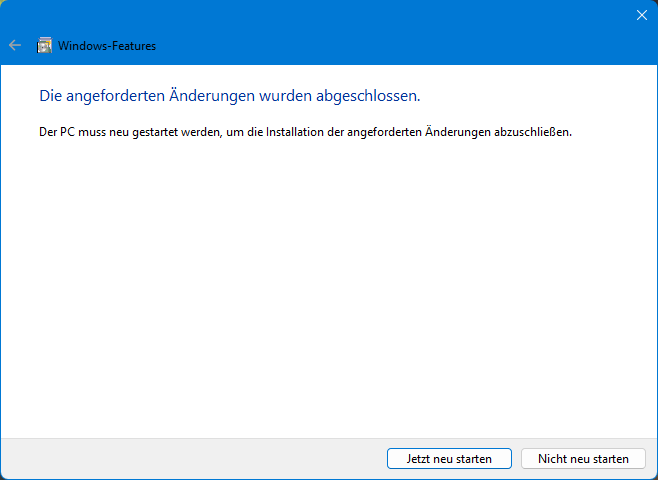This screenshot has height=480, width=658.
Task: Click the heading about completed changes
Action: [x=229, y=97]
